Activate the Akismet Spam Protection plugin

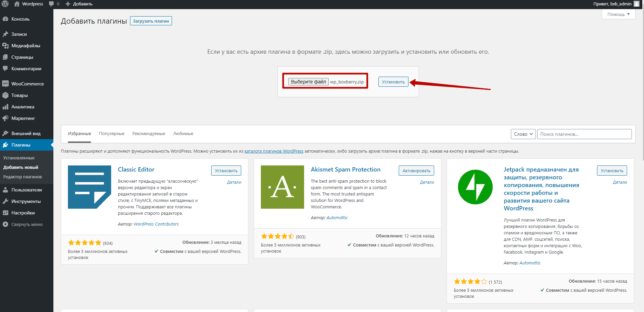(x=416, y=171)
